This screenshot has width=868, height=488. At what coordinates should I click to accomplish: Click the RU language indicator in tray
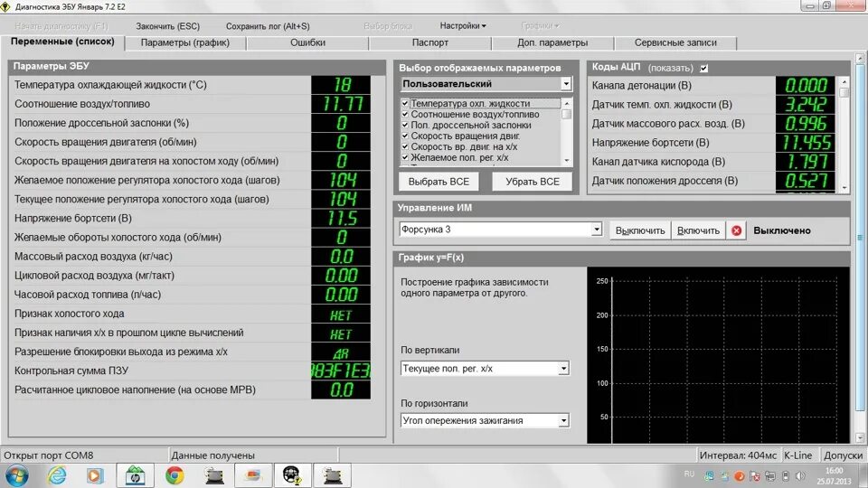click(689, 474)
